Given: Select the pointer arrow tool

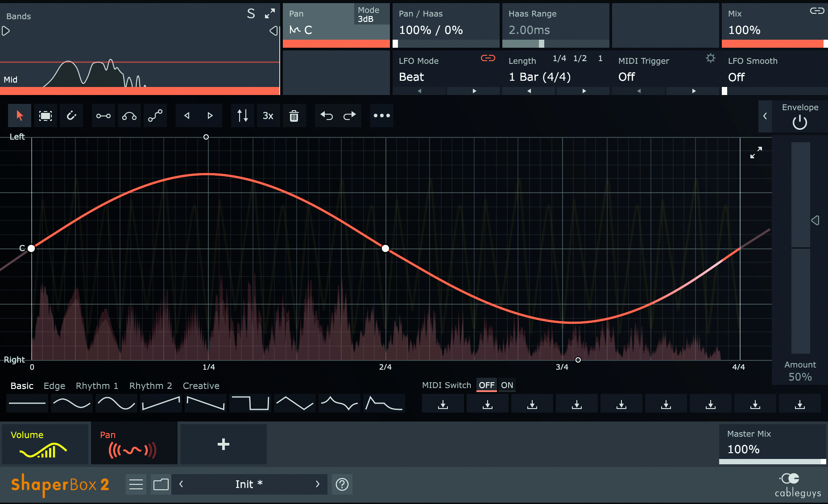Looking at the screenshot, I should 20,116.
